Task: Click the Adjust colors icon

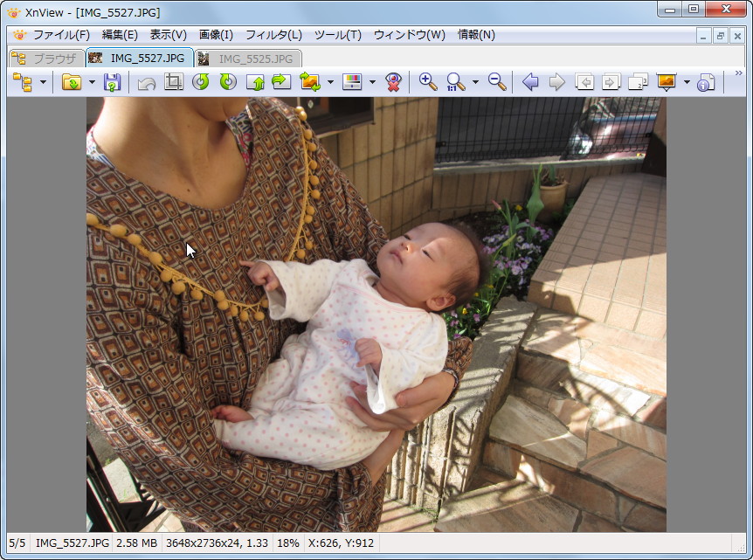Action: pos(352,82)
